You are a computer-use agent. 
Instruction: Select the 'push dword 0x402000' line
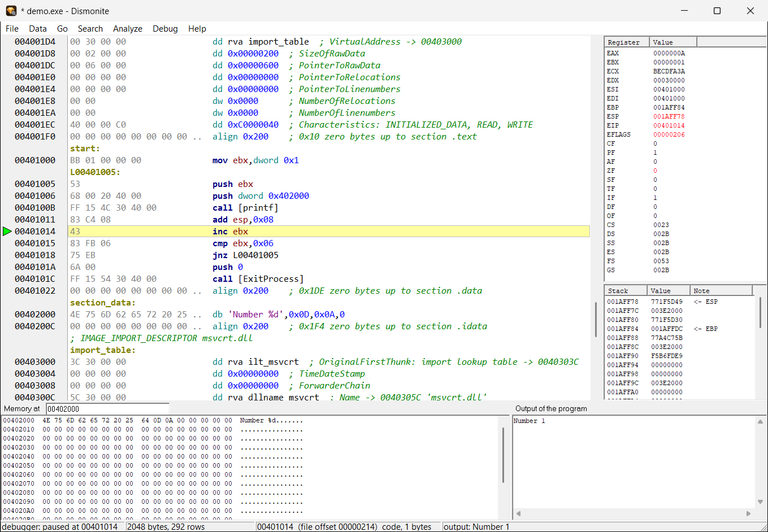coord(329,196)
